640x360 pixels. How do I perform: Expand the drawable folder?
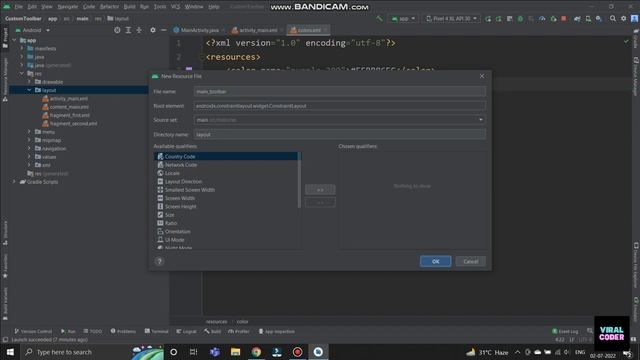[x=29, y=82]
